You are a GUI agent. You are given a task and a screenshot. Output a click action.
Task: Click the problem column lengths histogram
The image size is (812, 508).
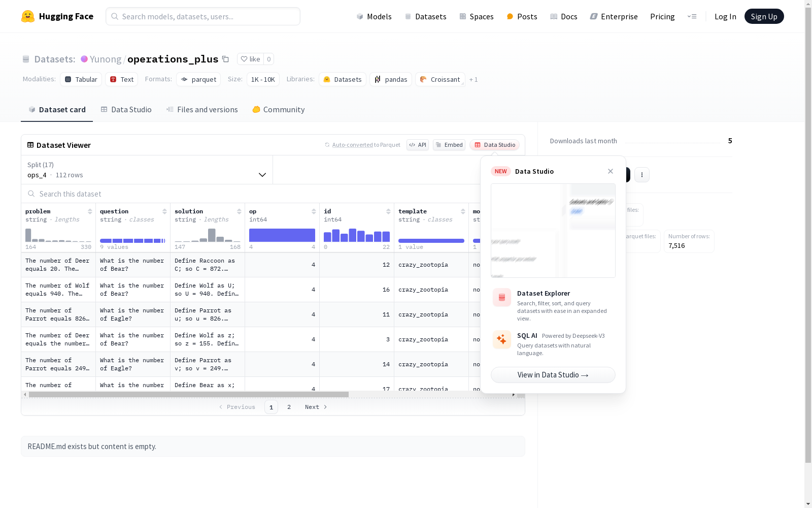[x=58, y=235]
